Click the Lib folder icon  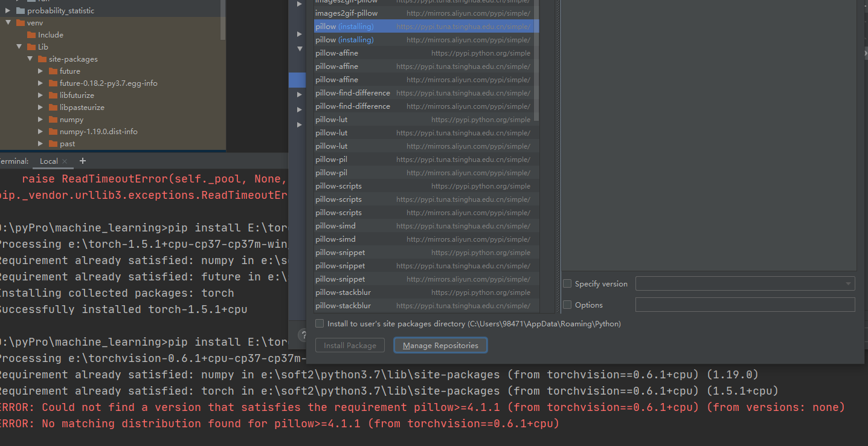31,47
